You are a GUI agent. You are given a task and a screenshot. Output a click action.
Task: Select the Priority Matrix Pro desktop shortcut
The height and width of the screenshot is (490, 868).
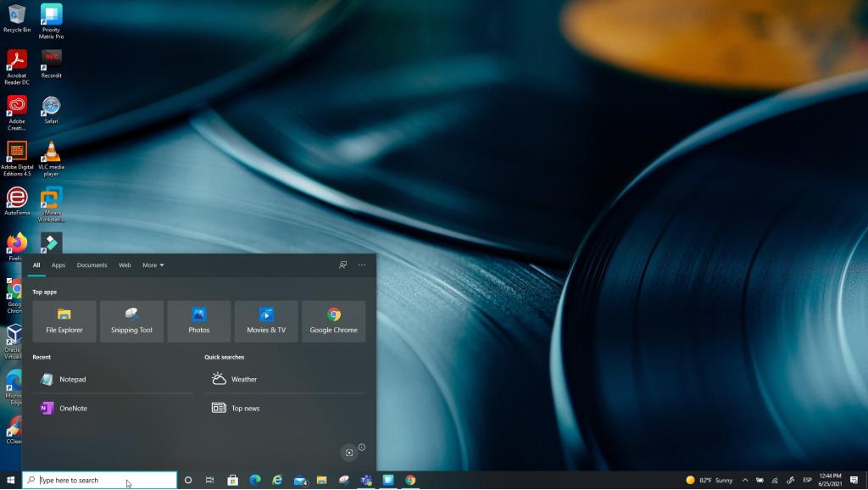tap(51, 21)
